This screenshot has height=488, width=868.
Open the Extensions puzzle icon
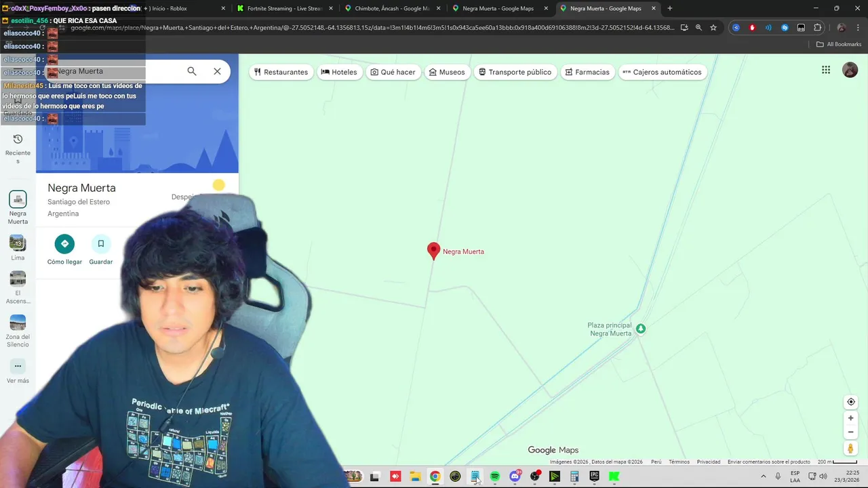coord(817,28)
